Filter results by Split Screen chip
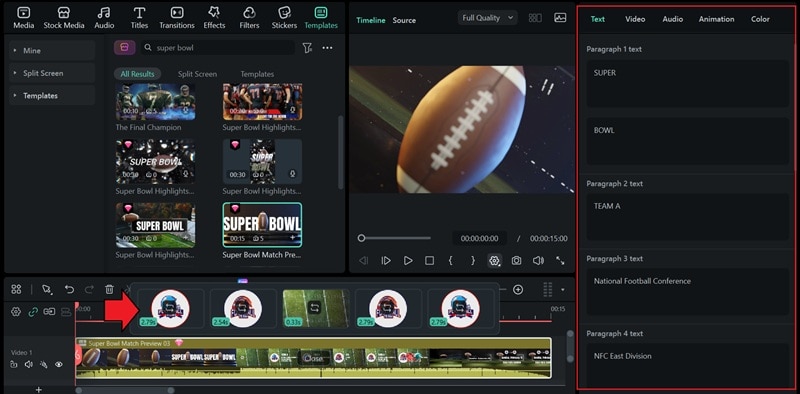Screen dimensions: 800x394 point(197,74)
